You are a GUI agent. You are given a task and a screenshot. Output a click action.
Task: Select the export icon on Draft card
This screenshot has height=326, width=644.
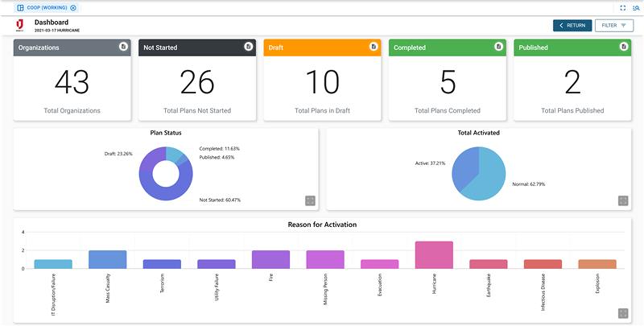(x=374, y=47)
